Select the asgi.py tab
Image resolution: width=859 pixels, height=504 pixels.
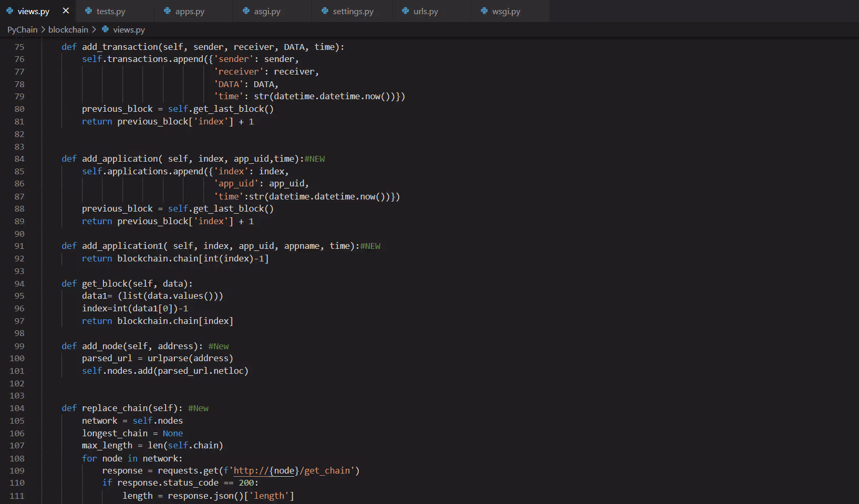click(x=267, y=11)
